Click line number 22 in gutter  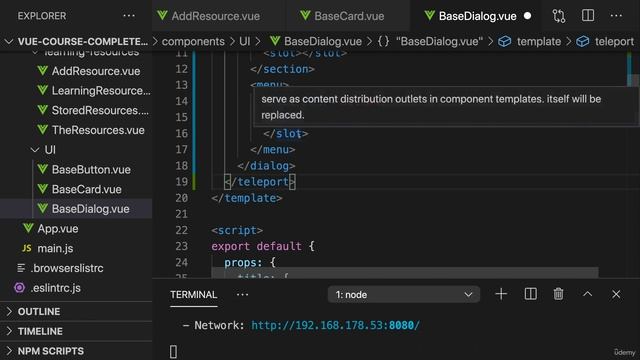[x=182, y=230]
